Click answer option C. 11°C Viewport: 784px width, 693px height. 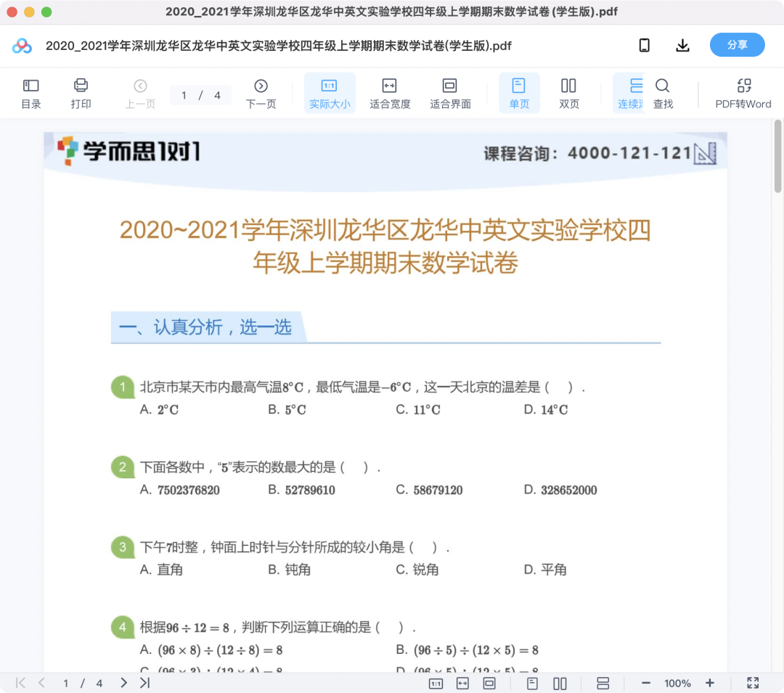[418, 410]
